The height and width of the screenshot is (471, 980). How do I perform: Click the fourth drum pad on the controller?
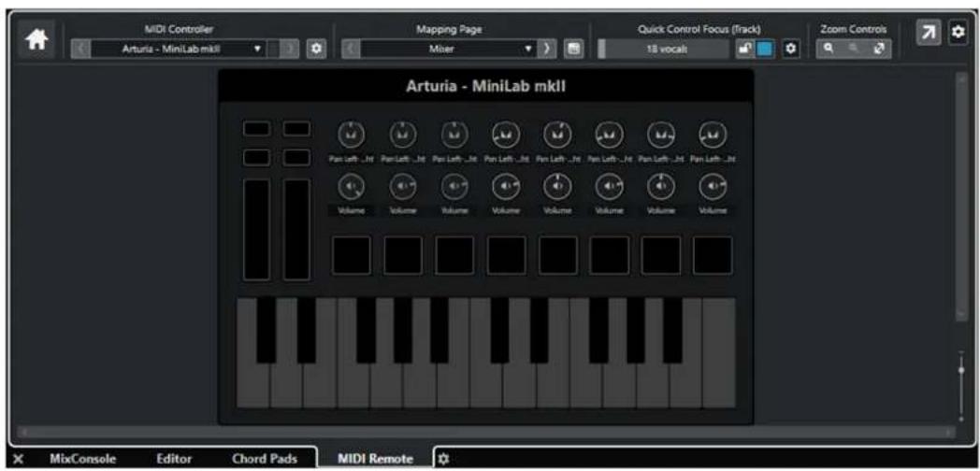(506, 255)
